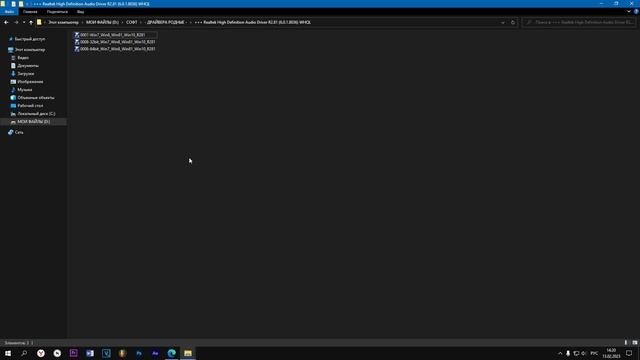Switch to details view in status bar

(626, 343)
